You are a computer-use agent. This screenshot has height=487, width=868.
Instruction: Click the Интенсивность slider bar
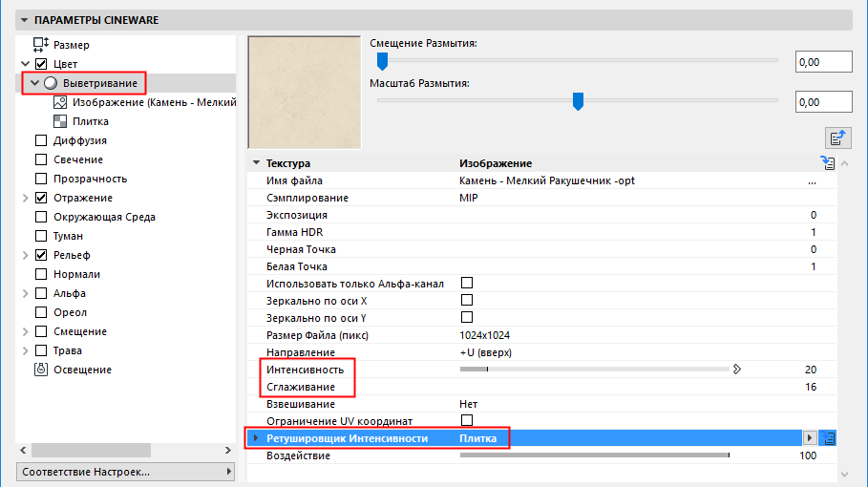(595, 370)
